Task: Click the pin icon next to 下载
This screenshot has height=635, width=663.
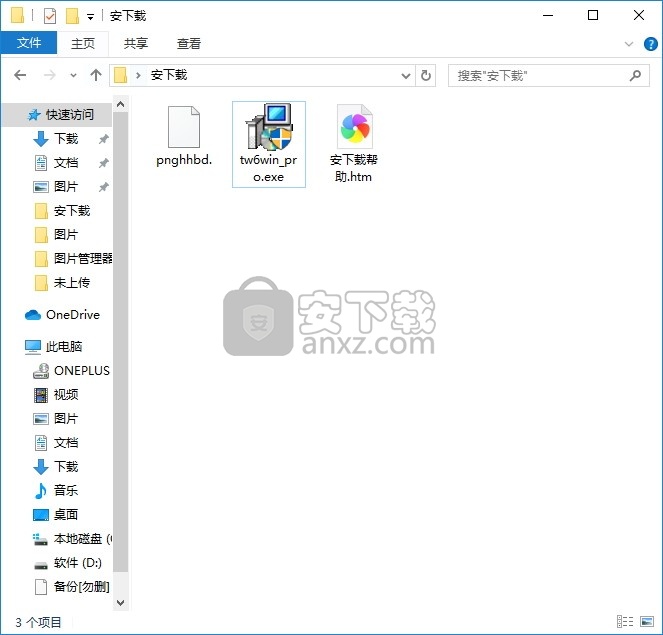Action: pos(104,139)
